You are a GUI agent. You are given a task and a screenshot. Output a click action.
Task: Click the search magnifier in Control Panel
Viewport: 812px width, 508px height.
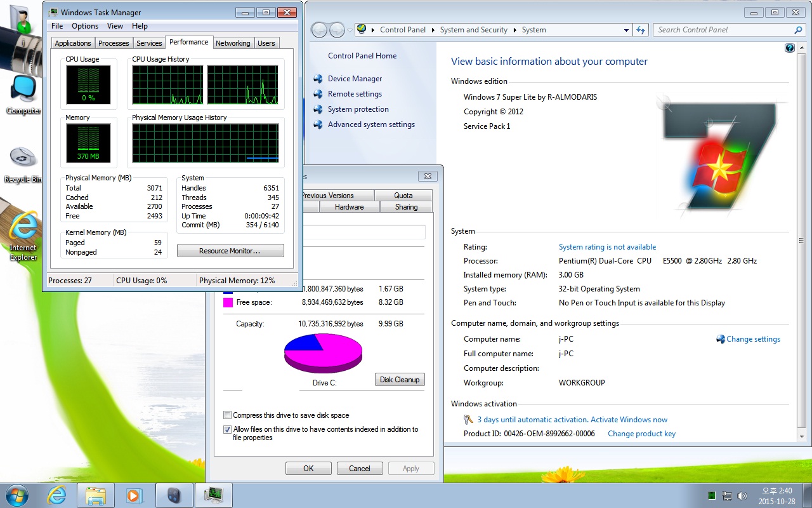point(798,30)
